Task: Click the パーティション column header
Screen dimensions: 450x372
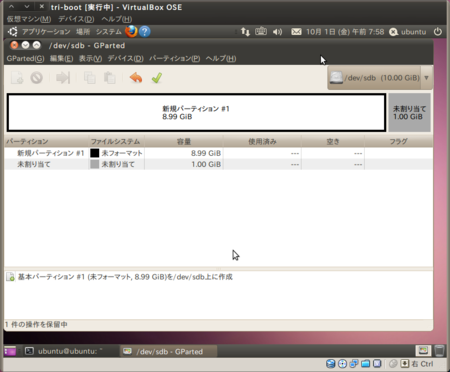Action: (47, 141)
